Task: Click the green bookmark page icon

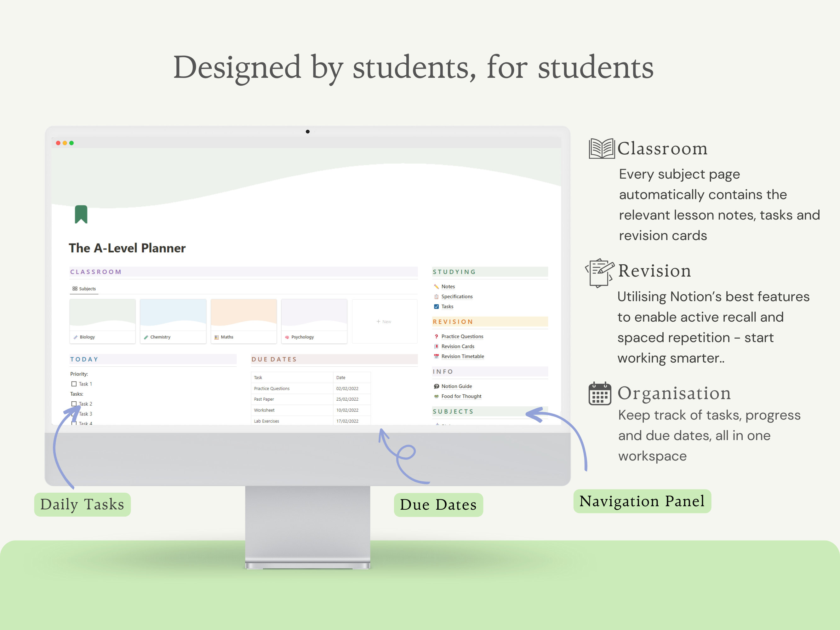Action: [x=81, y=214]
